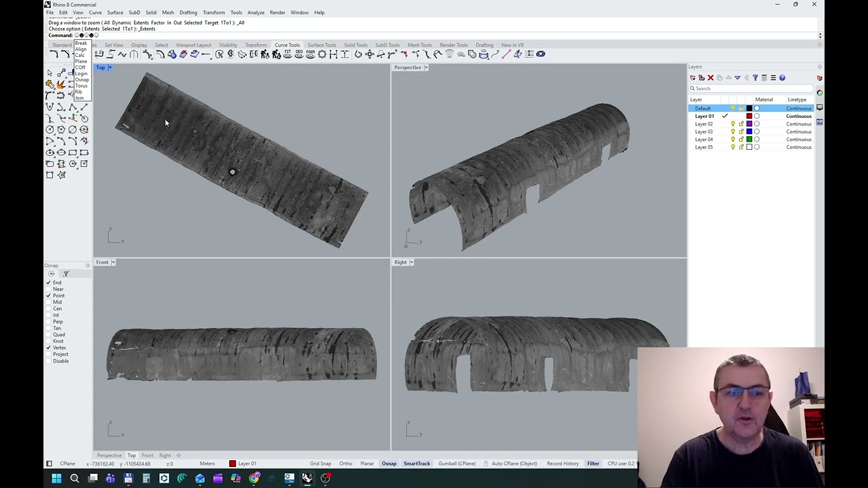
Task: Click the New Layer icon in Layers panel
Action: click(x=692, y=78)
